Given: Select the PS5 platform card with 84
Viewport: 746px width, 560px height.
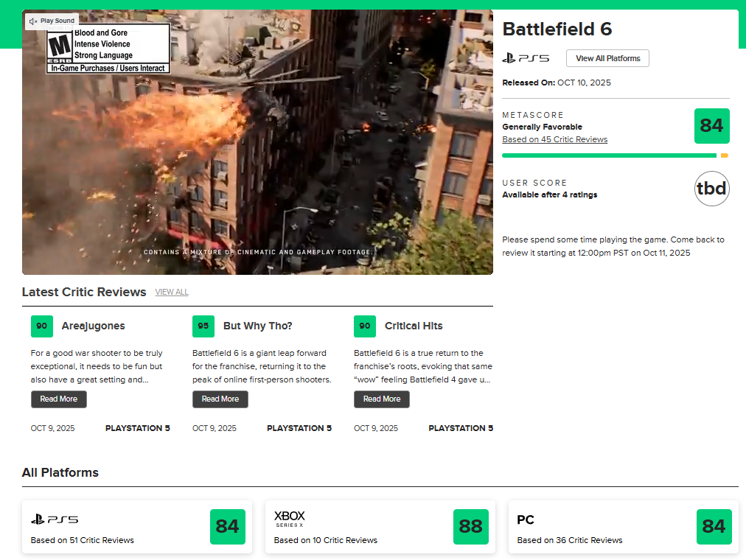Looking at the screenshot, I should click(x=137, y=527).
